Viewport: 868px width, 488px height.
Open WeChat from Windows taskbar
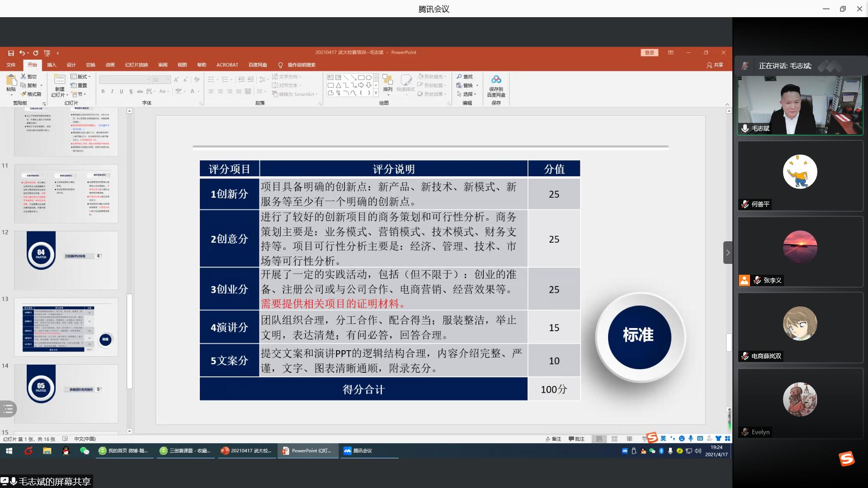click(85, 450)
